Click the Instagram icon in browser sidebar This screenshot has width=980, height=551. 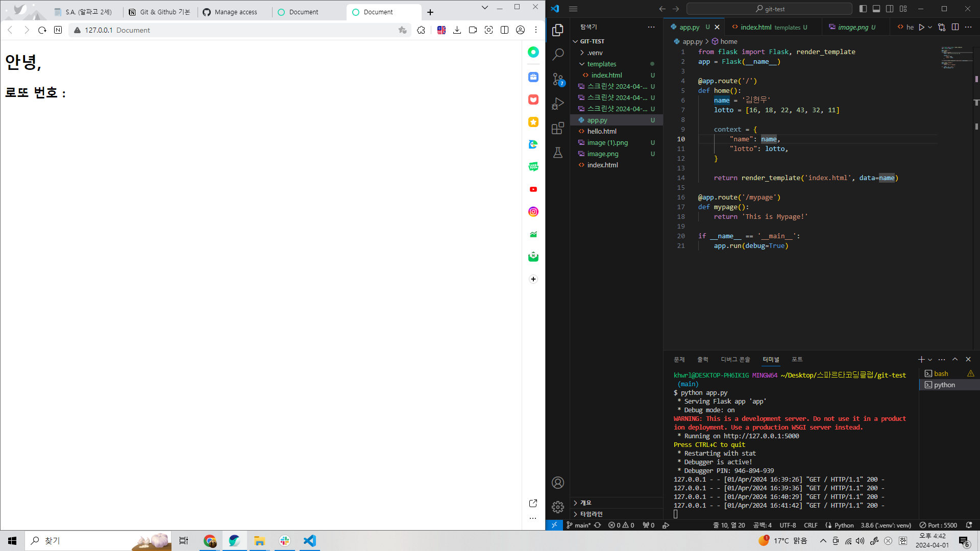pos(533,212)
